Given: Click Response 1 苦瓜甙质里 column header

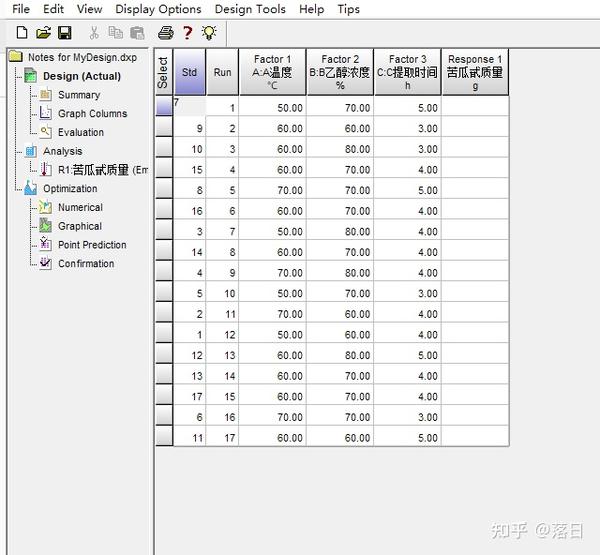Looking at the screenshot, I should (x=475, y=72).
